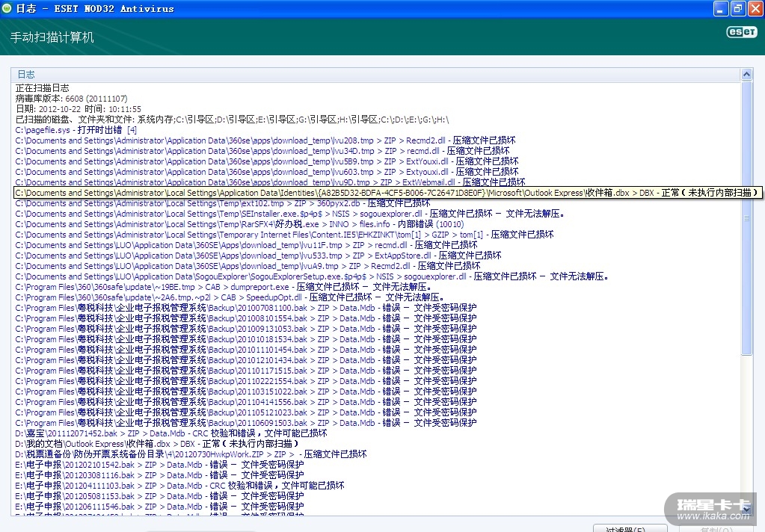Screen dimensions: 765x532
Task: Select the E:\电子申报\201204111103.bak entry
Action: coord(179,486)
